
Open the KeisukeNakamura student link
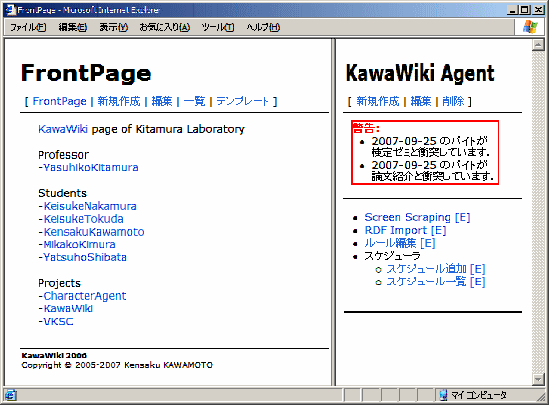click(x=90, y=206)
